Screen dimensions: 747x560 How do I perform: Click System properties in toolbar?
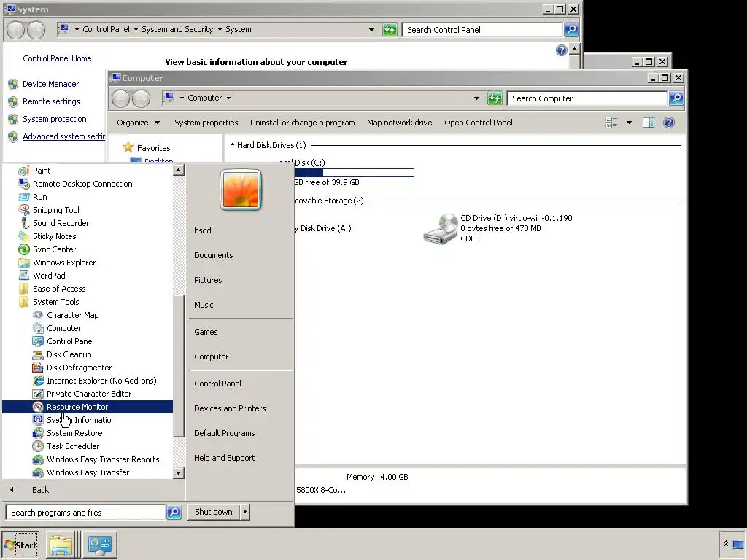(206, 122)
